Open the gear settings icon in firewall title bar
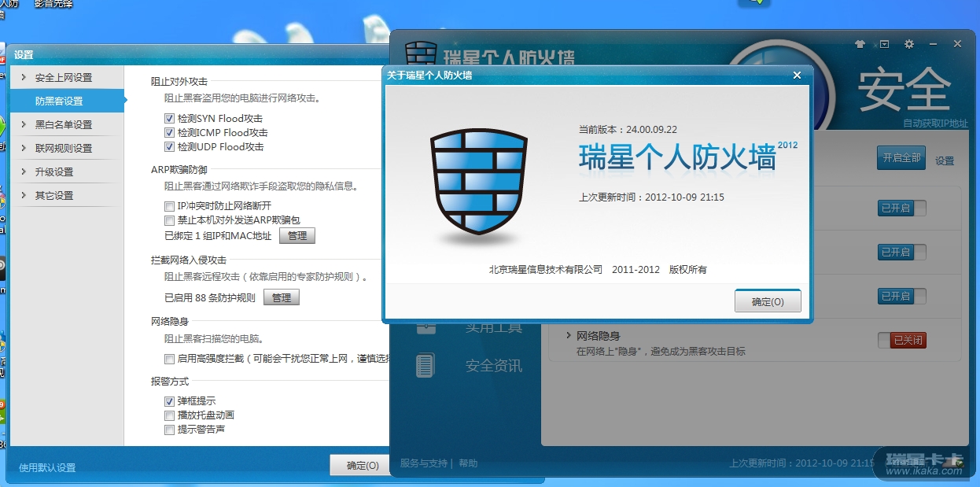The image size is (980, 487). (909, 44)
